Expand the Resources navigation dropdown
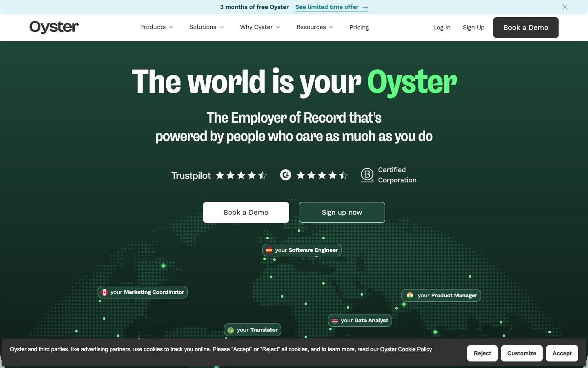Image resolution: width=588 pixels, height=368 pixels. click(314, 27)
